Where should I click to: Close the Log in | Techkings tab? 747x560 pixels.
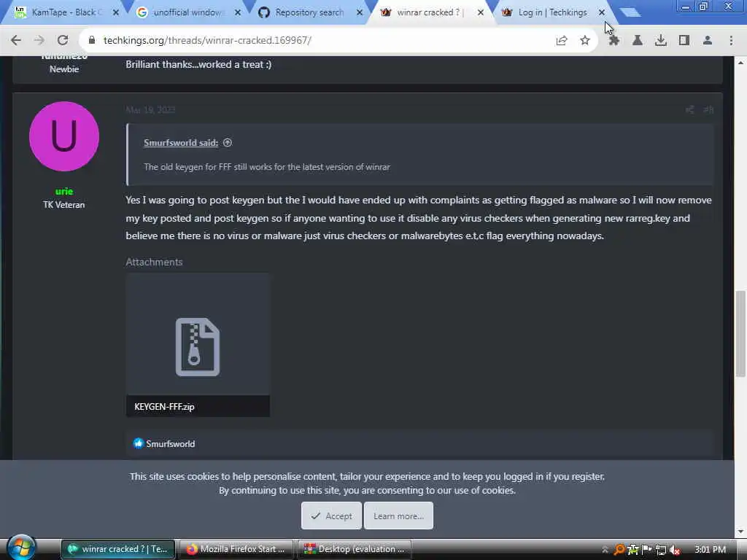click(x=602, y=13)
